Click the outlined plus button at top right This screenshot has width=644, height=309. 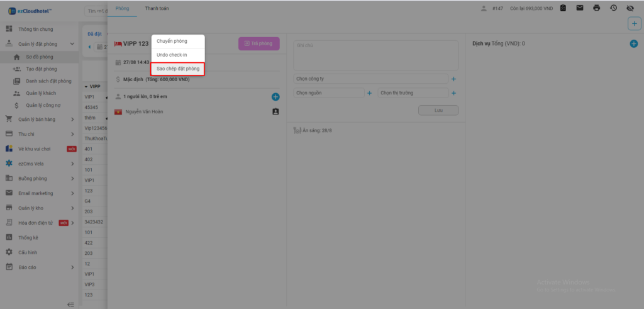634,23
